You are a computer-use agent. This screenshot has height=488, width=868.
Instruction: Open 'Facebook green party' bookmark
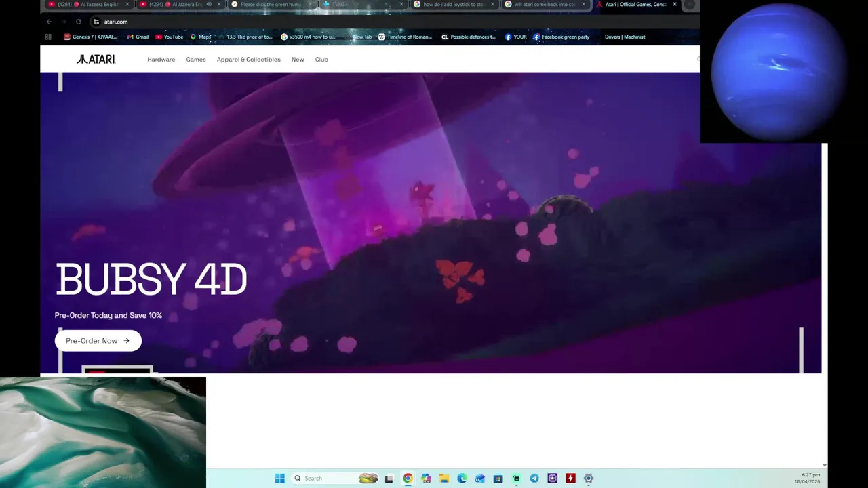click(561, 37)
